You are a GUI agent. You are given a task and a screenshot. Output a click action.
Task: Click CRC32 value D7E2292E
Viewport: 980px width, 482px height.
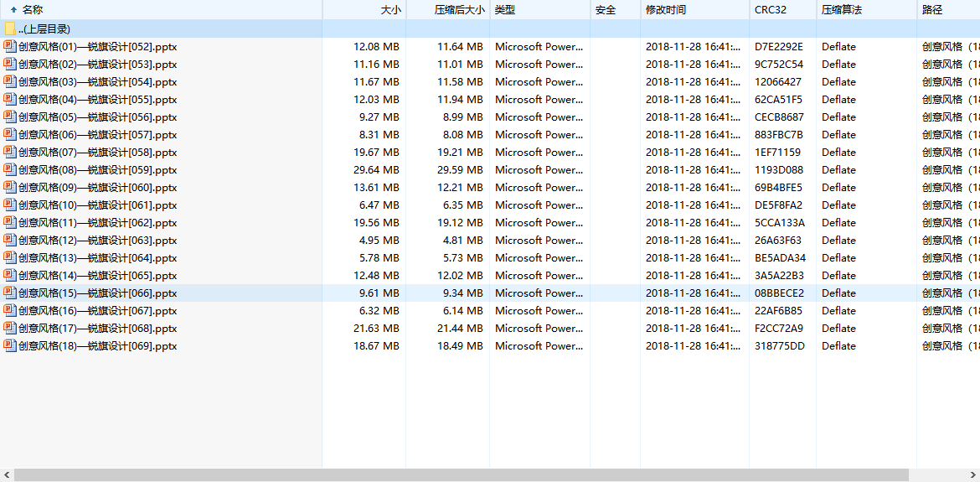click(779, 46)
